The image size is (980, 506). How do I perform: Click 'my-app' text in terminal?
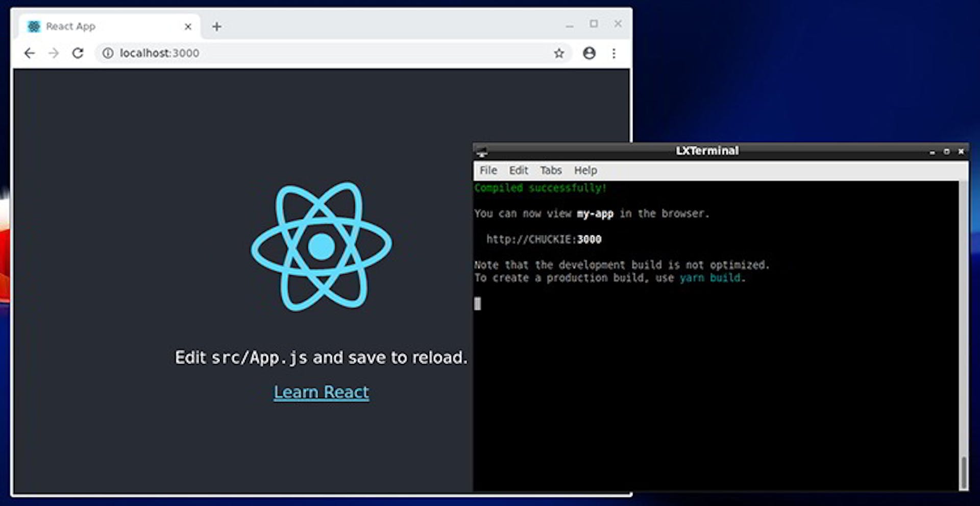click(x=595, y=214)
